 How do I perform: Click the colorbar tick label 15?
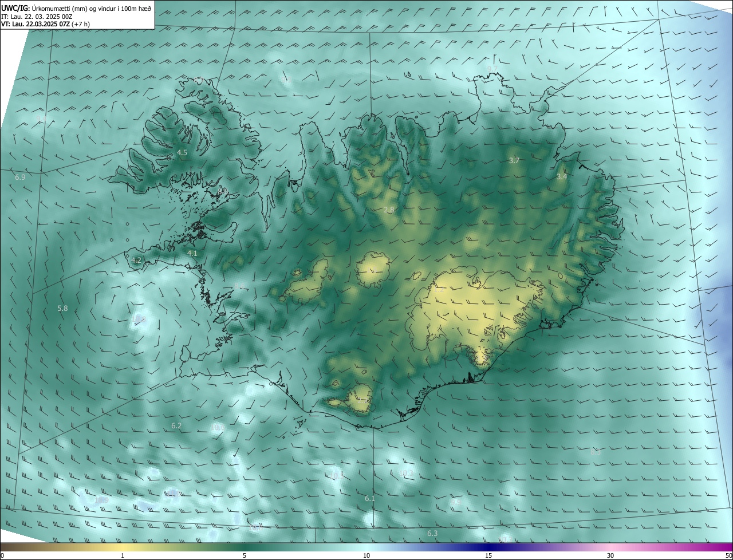click(488, 555)
